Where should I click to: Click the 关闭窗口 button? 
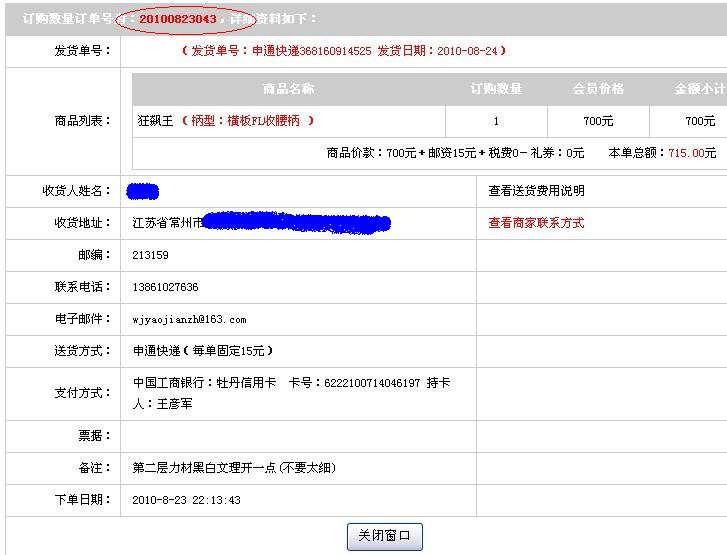[x=384, y=536]
